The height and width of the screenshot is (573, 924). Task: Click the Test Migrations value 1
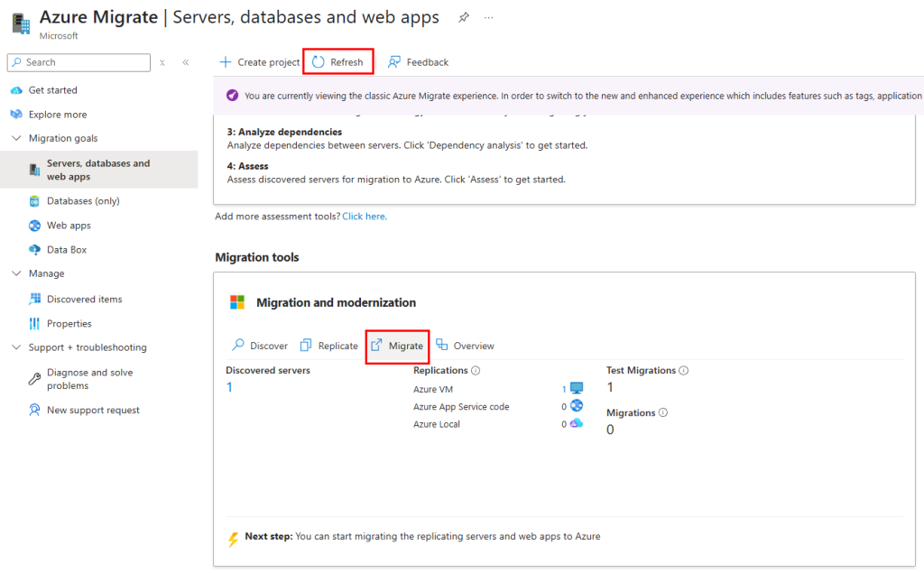tap(610, 387)
